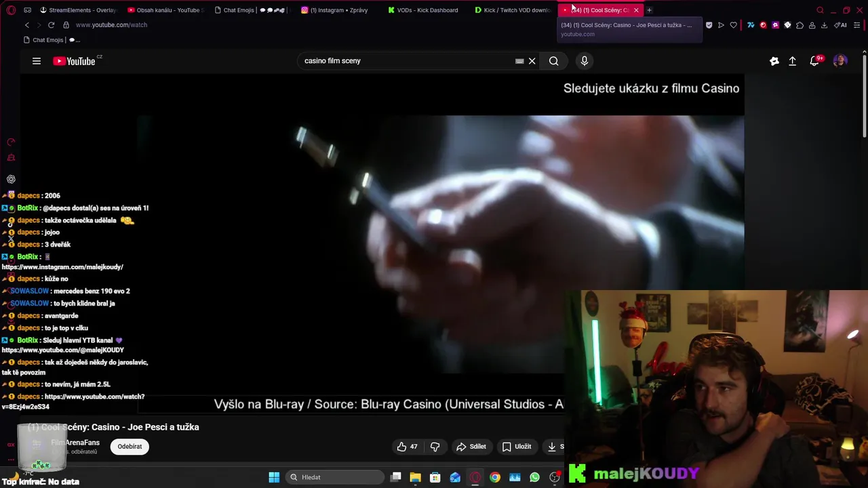Open Google Chrome from the taskbar

pos(495,477)
